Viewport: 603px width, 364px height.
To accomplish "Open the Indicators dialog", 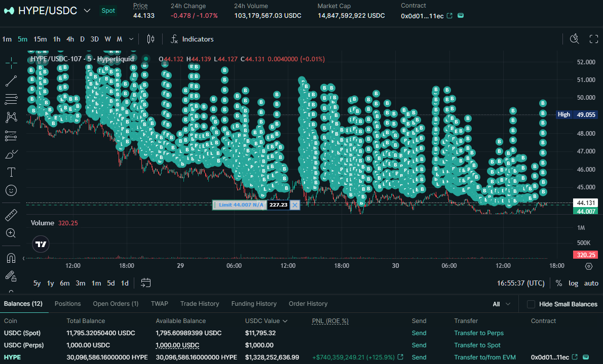I will click(x=192, y=39).
